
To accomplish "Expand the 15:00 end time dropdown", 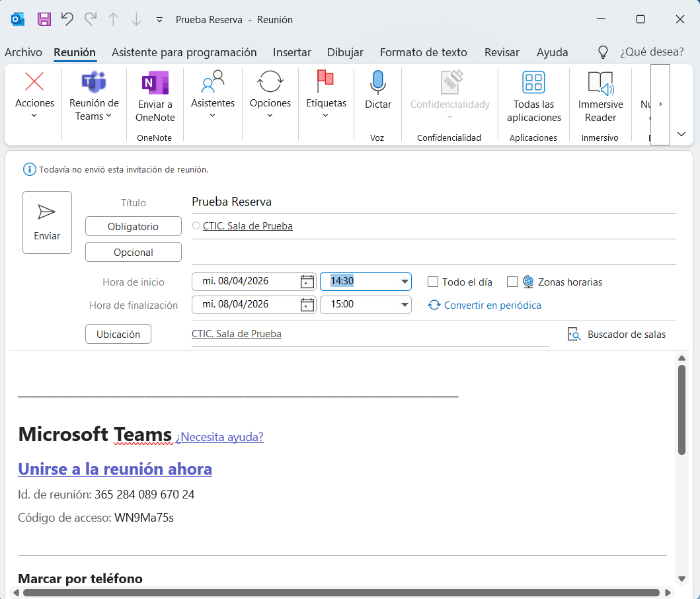I will tap(404, 305).
